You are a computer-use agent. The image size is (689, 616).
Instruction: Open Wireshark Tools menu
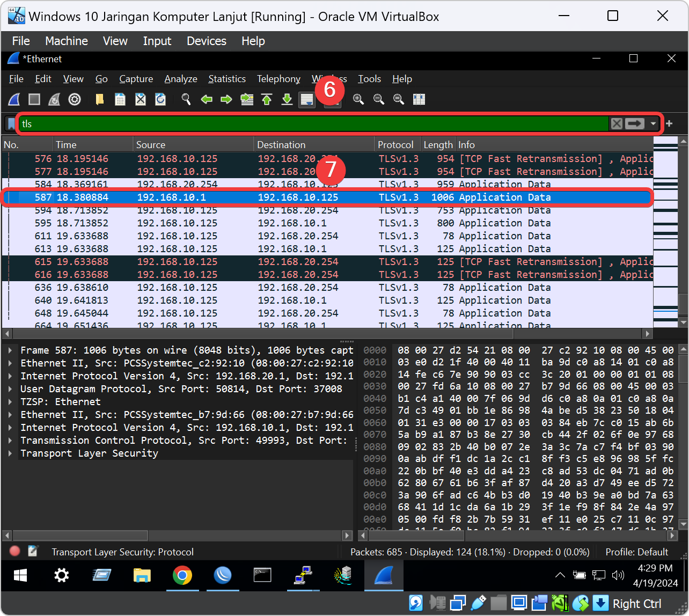click(369, 79)
